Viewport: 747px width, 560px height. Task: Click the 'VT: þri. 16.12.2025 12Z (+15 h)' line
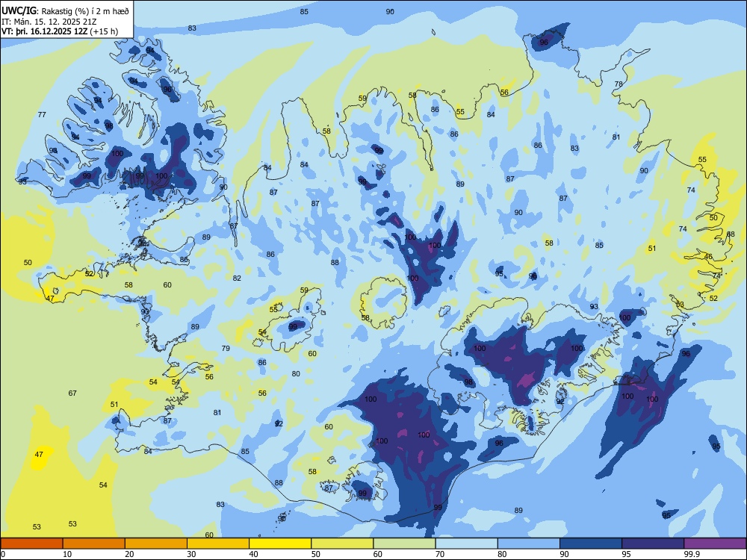click(x=60, y=31)
